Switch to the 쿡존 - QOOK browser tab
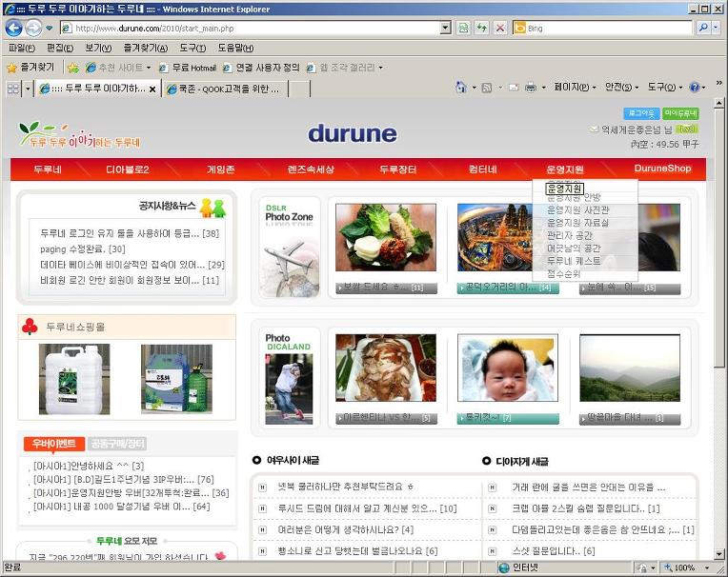 [x=224, y=89]
